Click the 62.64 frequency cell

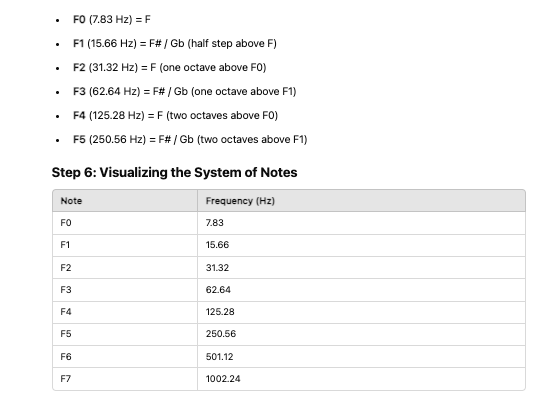(361, 290)
